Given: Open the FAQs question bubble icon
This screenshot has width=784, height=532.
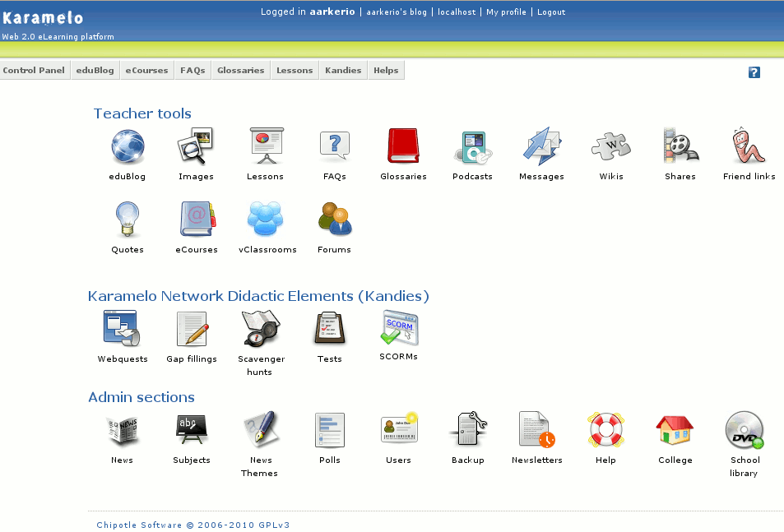Looking at the screenshot, I should [x=335, y=146].
